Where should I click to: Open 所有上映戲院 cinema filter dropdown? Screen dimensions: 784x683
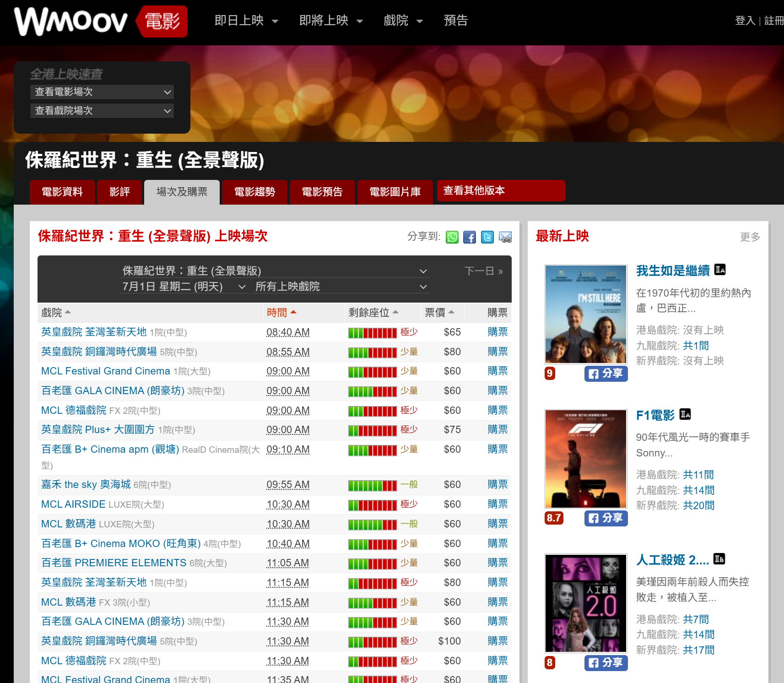(341, 287)
